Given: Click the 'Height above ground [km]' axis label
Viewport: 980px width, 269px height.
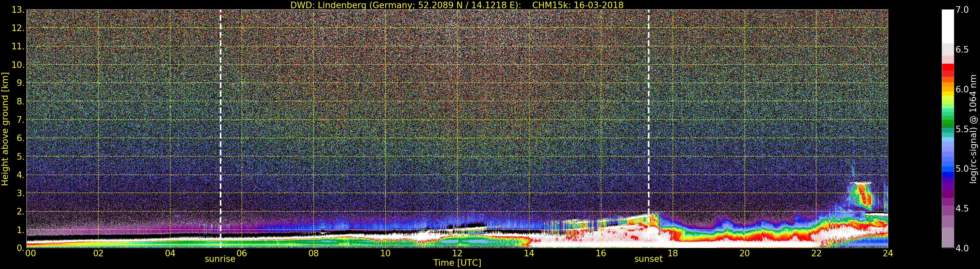Looking at the screenshot, I should tap(5, 129).
